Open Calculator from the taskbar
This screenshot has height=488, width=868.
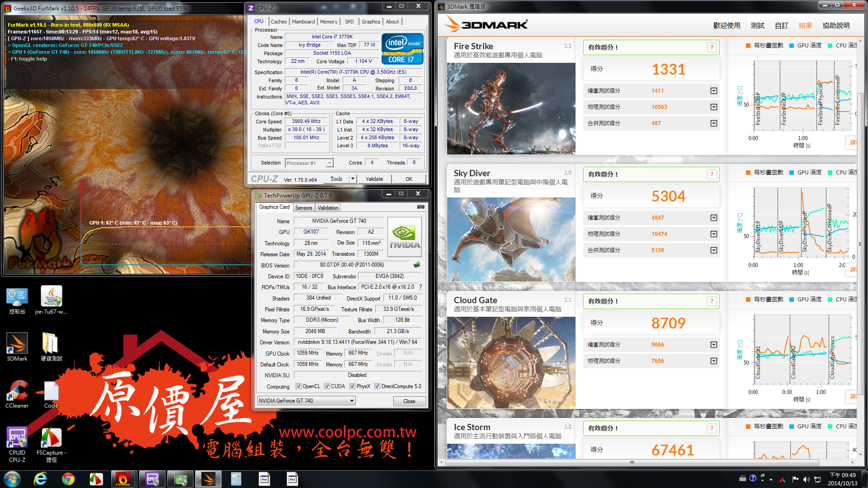tap(236, 479)
